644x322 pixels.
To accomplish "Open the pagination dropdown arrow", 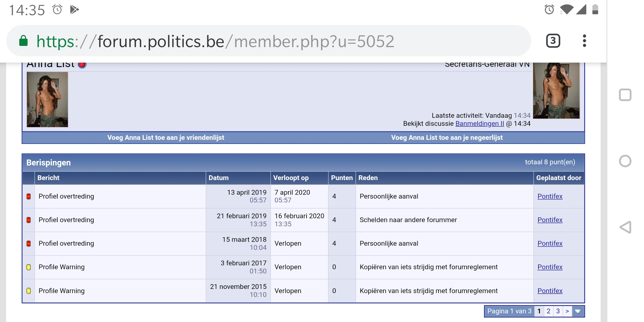I will (x=578, y=311).
